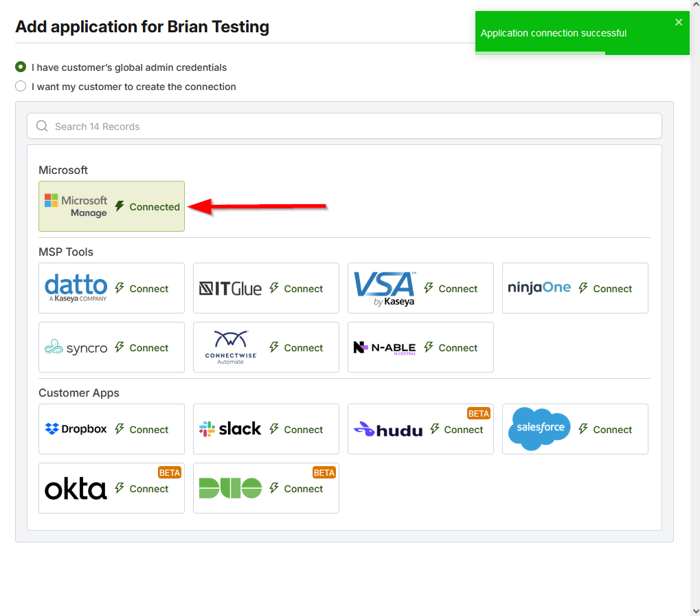Viewport: 700px width, 616px height.
Task: Click Connect next to Dropbox
Action: [148, 430]
